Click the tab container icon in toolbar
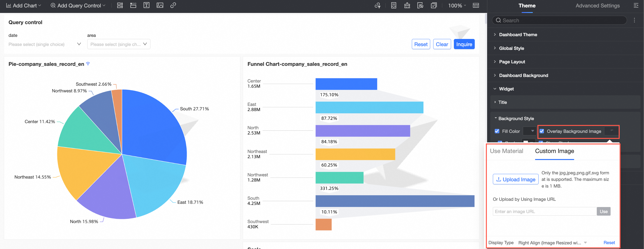Viewport: 644px width, 249px height. click(x=133, y=5)
